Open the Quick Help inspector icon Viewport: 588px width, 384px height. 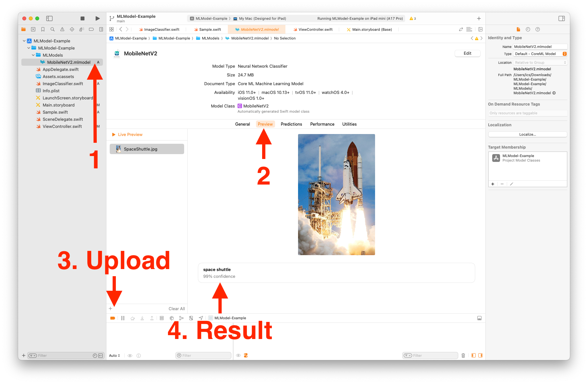click(538, 29)
